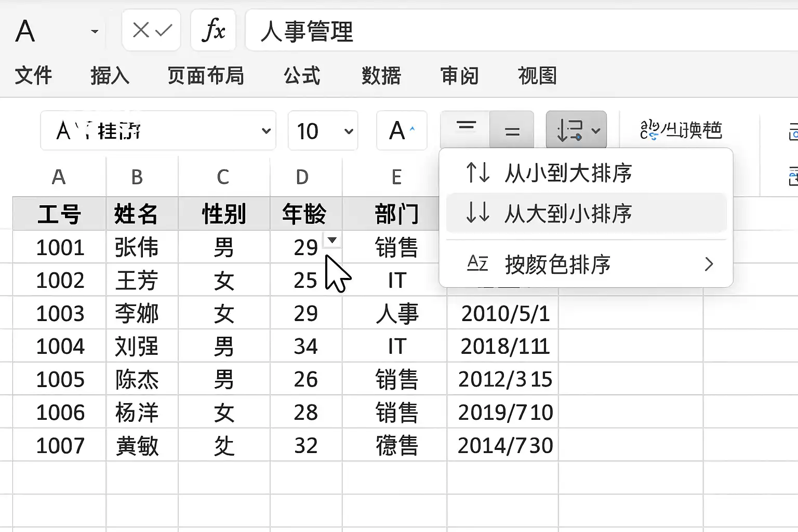Select 从小到大排序 menu option
The height and width of the screenshot is (532, 798).
[x=586, y=172]
